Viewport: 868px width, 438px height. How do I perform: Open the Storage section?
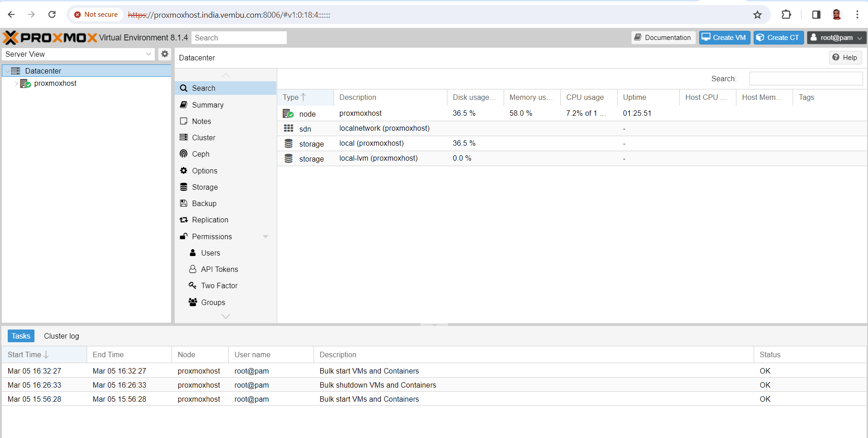(226, 187)
